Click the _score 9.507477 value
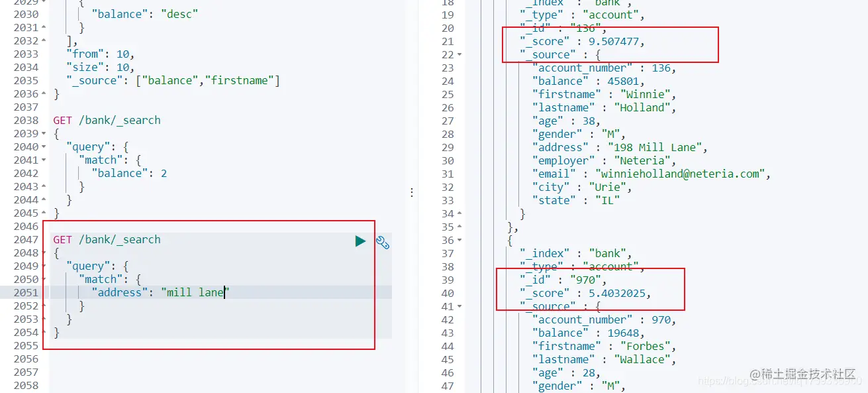Image resolution: width=868 pixels, height=393 pixels. (614, 41)
